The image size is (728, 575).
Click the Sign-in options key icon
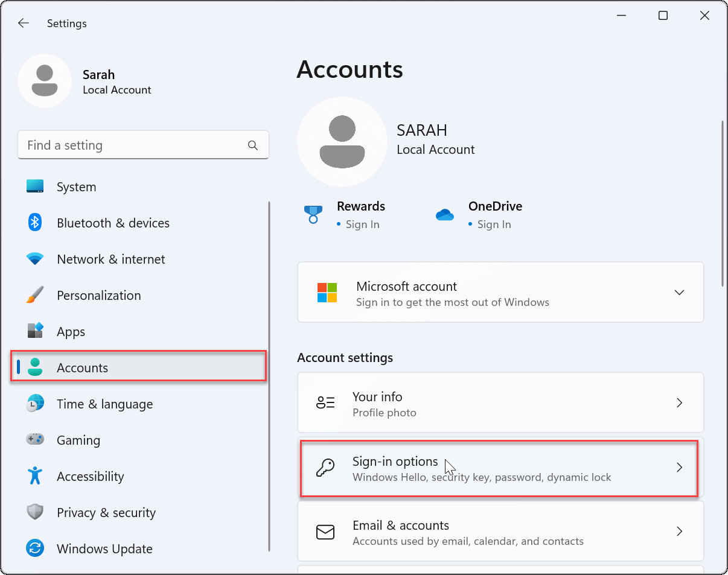coord(326,468)
